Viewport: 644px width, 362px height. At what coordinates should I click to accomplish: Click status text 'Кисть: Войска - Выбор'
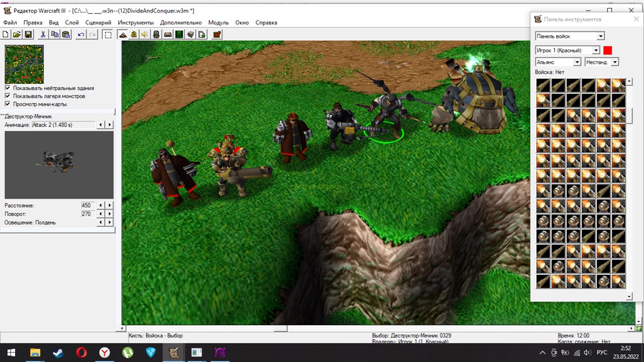point(155,335)
